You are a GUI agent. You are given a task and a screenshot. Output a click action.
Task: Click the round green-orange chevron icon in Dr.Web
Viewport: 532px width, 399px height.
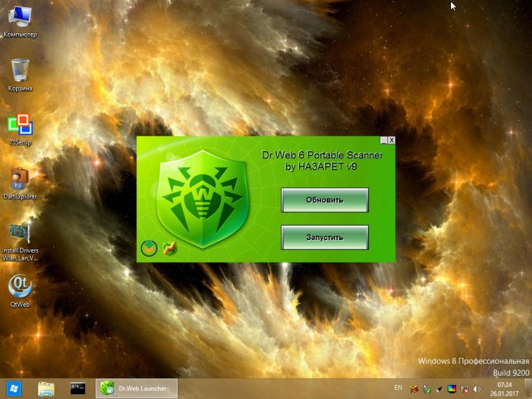(x=149, y=248)
